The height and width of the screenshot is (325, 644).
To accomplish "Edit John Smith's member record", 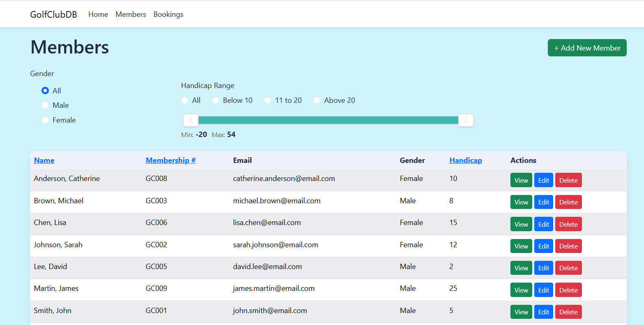I will (544, 312).
